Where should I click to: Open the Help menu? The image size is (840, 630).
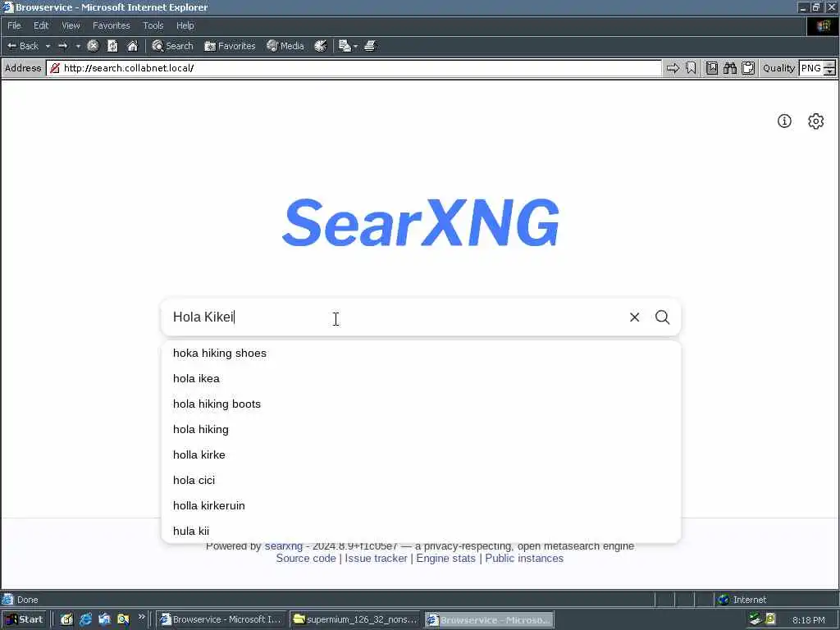[x=185, y=25]
